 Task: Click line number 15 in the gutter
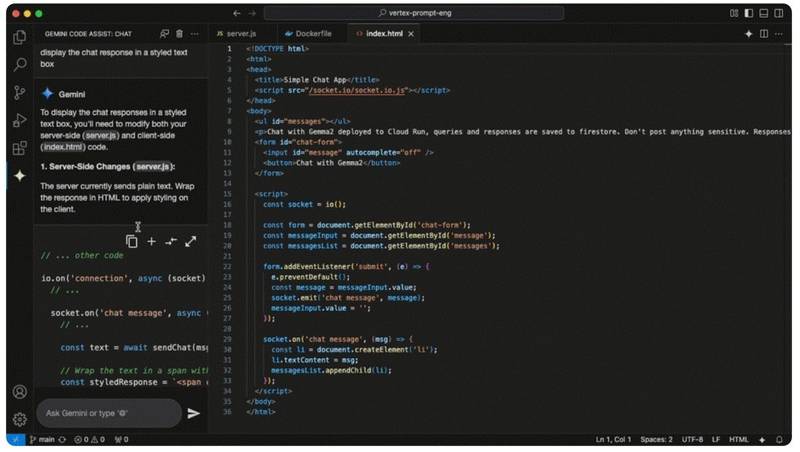click(x=228, y=194)
